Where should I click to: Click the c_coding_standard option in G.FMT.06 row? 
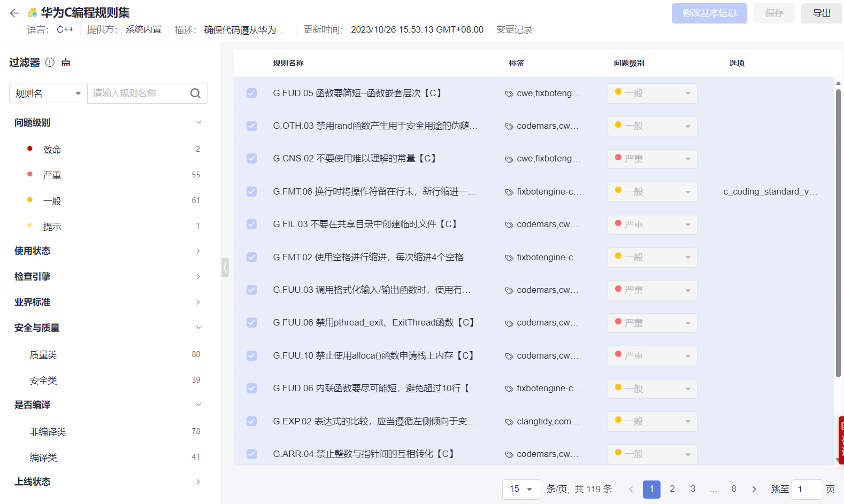pyautogui.click(x=770, y=191)
